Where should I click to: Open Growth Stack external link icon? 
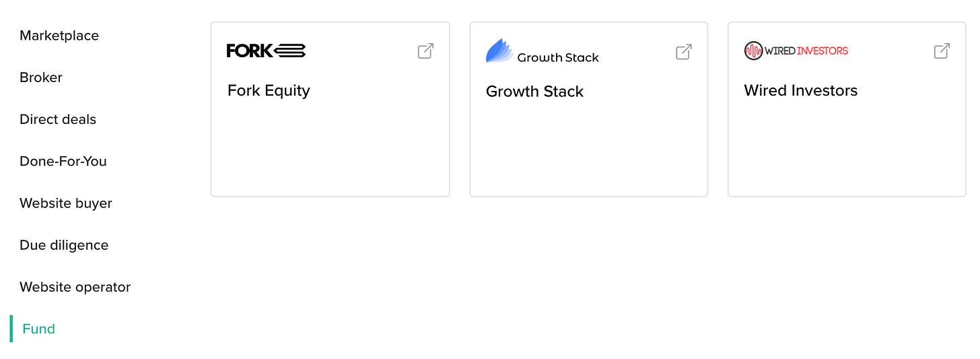pos(683,52)
